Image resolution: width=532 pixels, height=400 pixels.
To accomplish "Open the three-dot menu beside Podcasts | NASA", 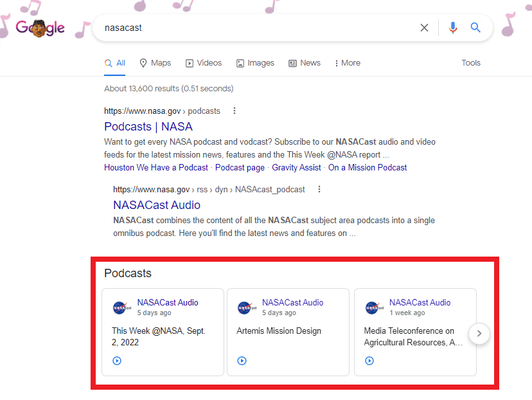I will point(234,111).
